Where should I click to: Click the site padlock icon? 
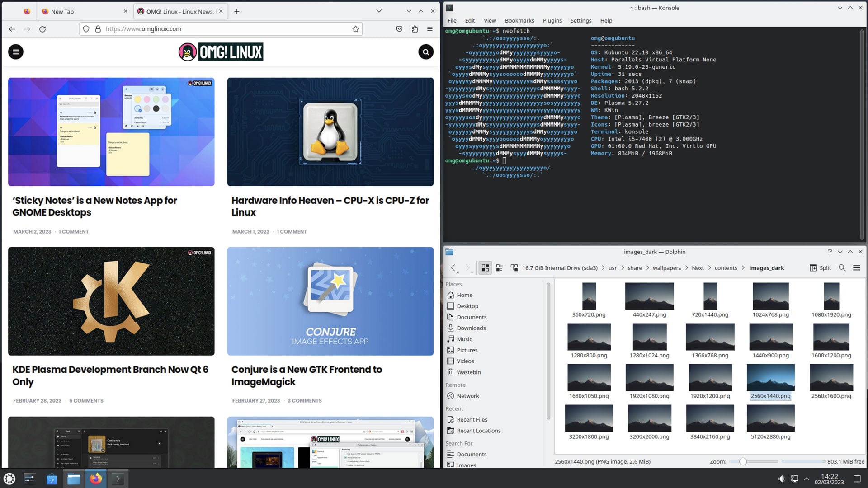click(98, 29)
